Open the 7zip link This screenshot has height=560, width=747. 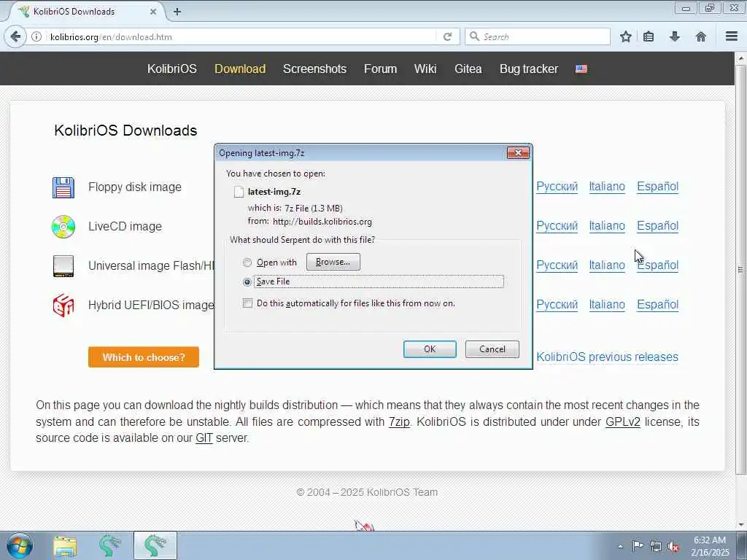pyautogui.click(x=399, y=422)
